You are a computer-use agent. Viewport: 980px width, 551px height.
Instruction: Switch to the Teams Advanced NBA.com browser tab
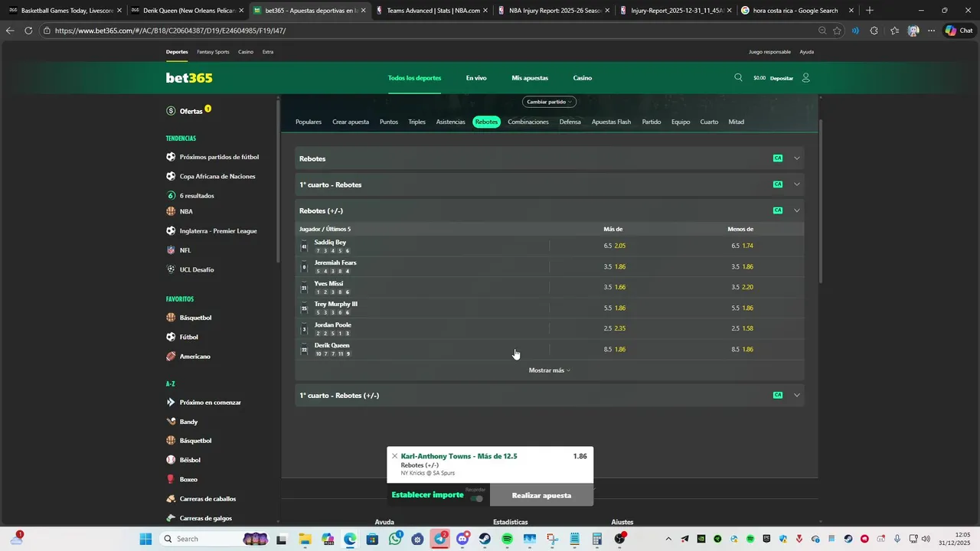(x=433, y=11)
